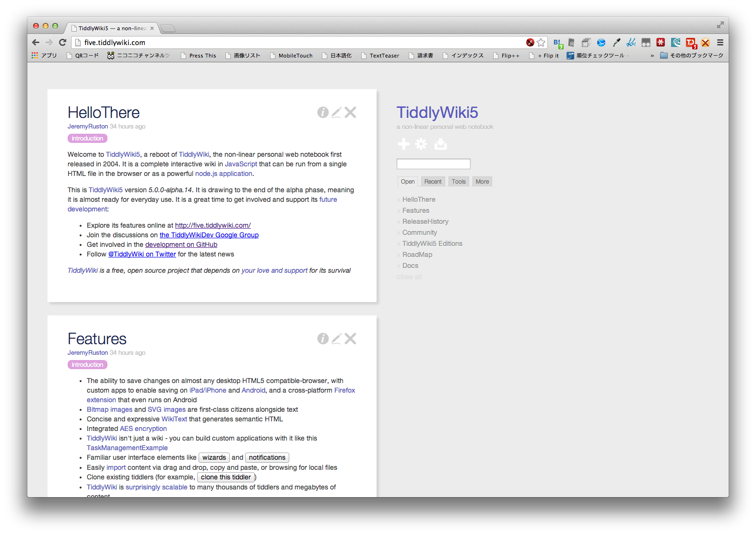Click the introduction tag on HelloThere
This screenshot has height=535, width=756.
point(87,139)
